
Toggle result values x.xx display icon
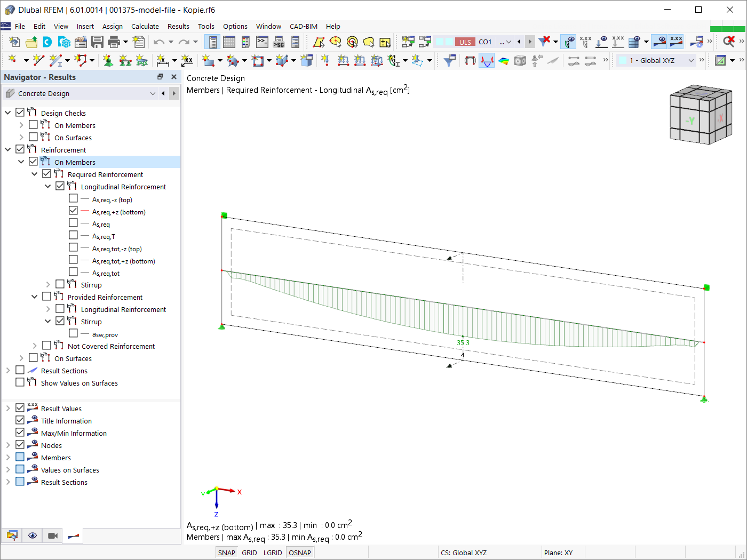676,42
